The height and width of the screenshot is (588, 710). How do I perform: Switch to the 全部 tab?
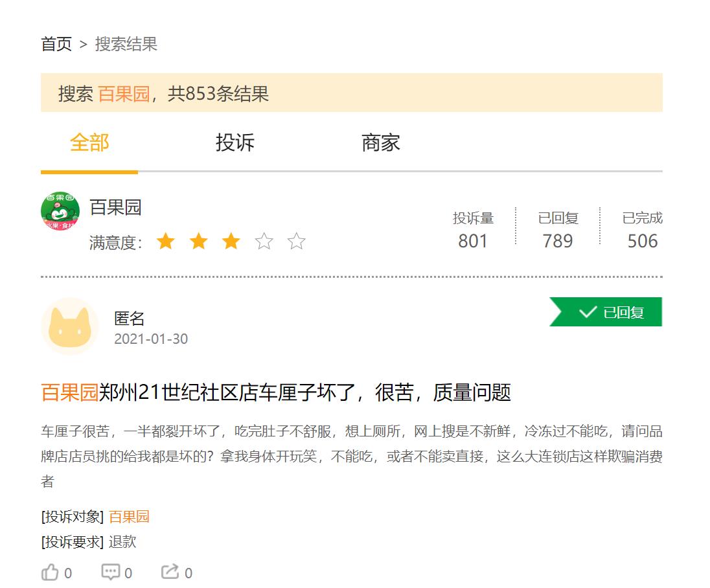click(x=89, y=143)
